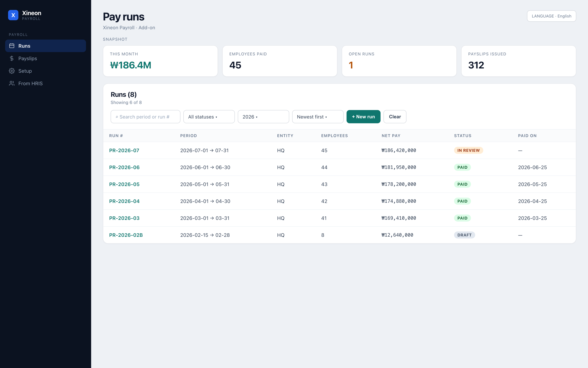Click the Showing 6 of 8 text
588x368 pixels.
pyautogui.click(x=126, y=102)
